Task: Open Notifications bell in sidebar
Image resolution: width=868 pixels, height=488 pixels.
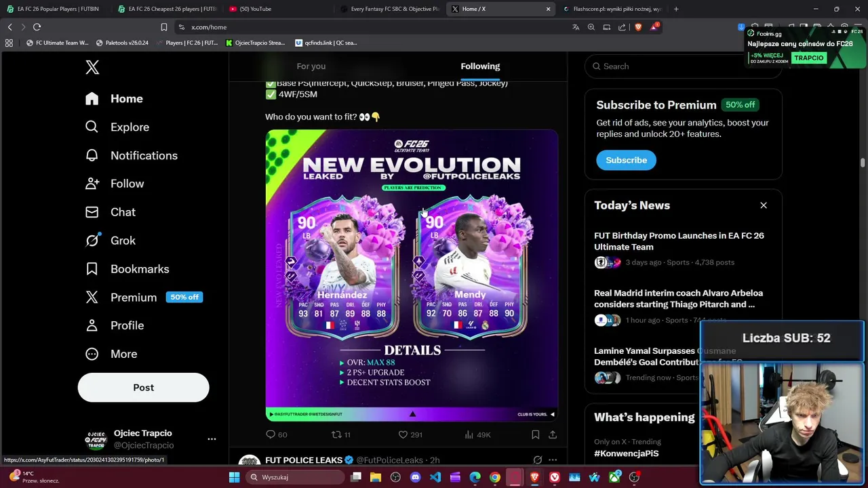Action: 92,155
